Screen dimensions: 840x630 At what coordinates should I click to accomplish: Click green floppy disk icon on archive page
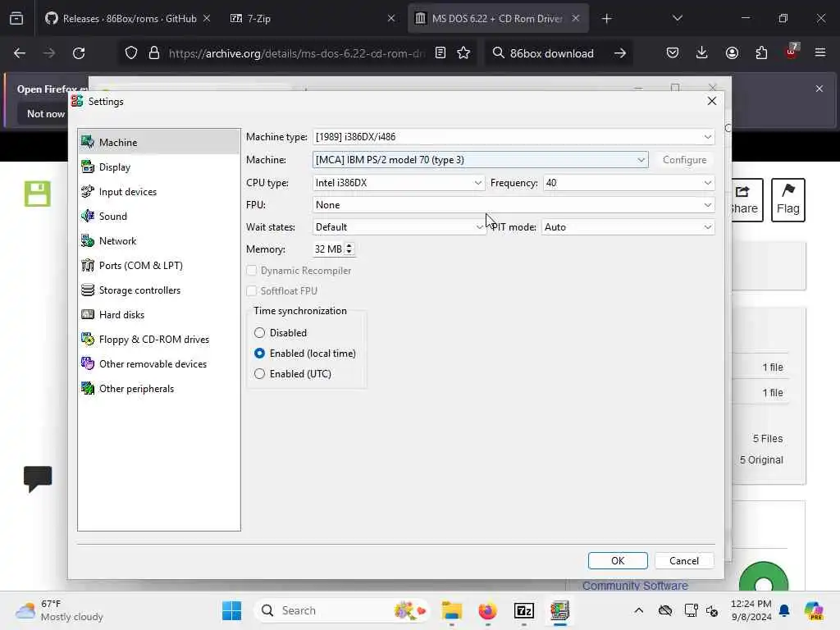[38, 194]
